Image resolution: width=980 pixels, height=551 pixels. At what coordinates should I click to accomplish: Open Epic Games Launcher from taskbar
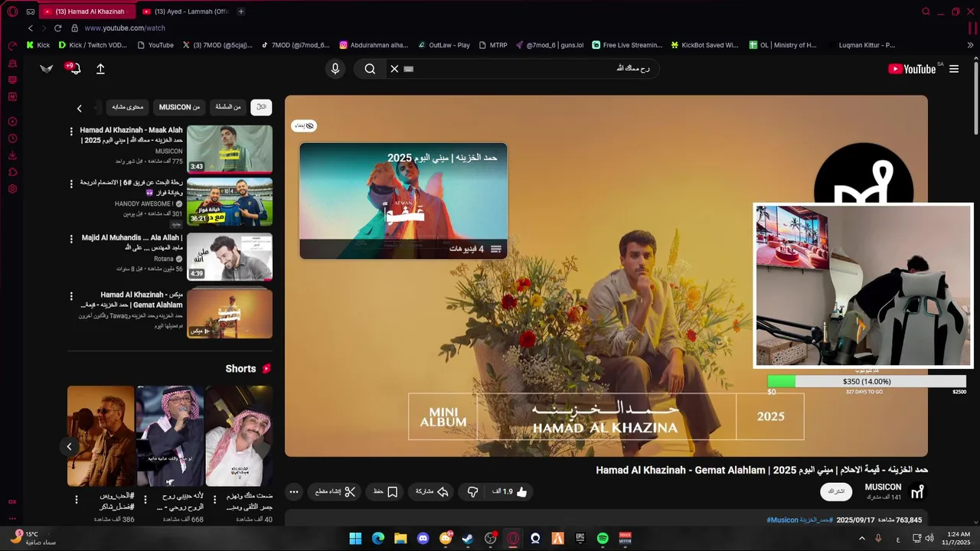coord(580,538)
